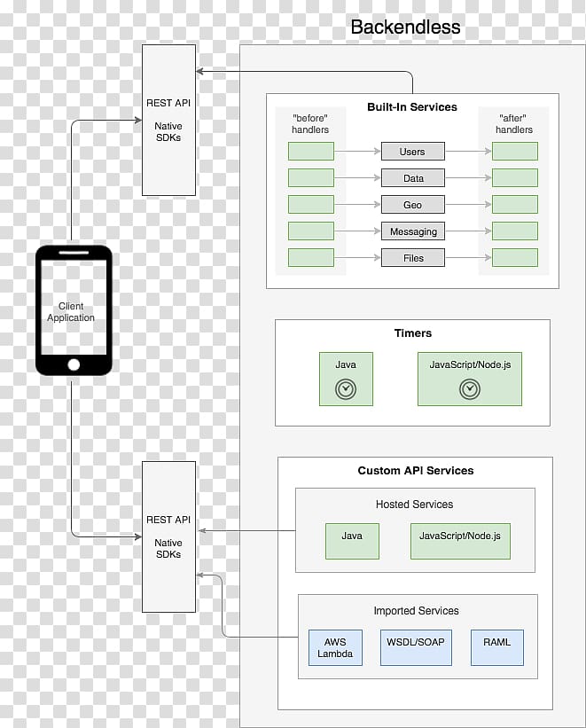The height and width of the screenshot is (728, 586).
Task: Click the Timers heading
Action: (x=413, y=333)
